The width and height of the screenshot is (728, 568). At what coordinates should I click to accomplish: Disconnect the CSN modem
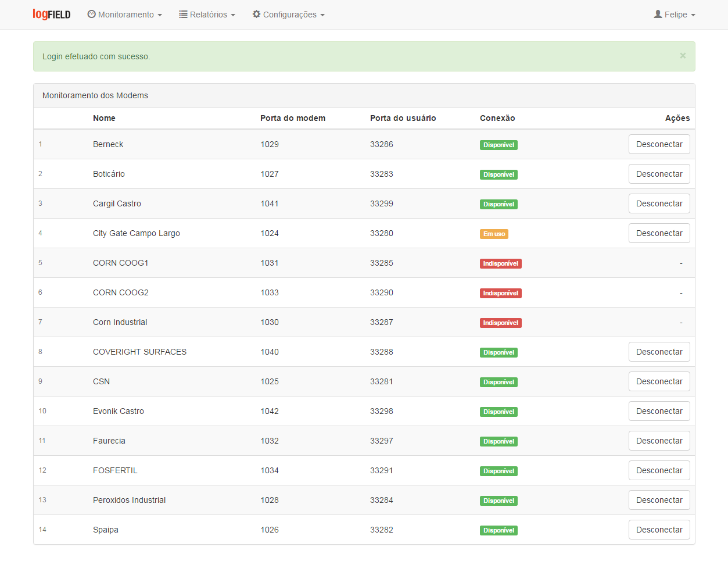[659, 381]
